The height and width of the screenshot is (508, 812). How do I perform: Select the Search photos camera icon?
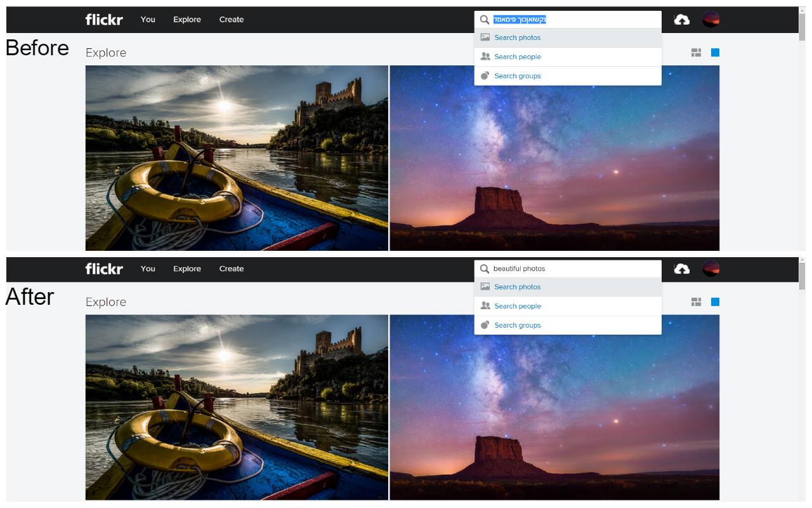pyautogui.click(x=484, y=37)
